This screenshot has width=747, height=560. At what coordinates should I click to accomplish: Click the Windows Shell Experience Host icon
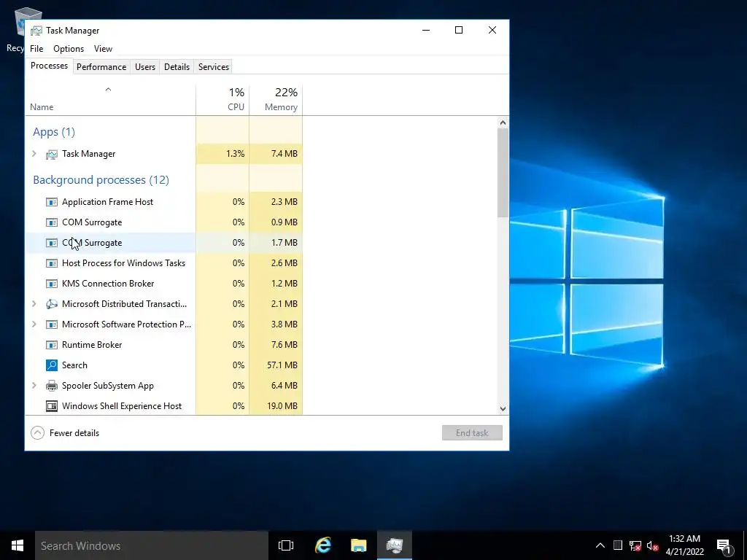pyautogui.click(x=52, y=406)
